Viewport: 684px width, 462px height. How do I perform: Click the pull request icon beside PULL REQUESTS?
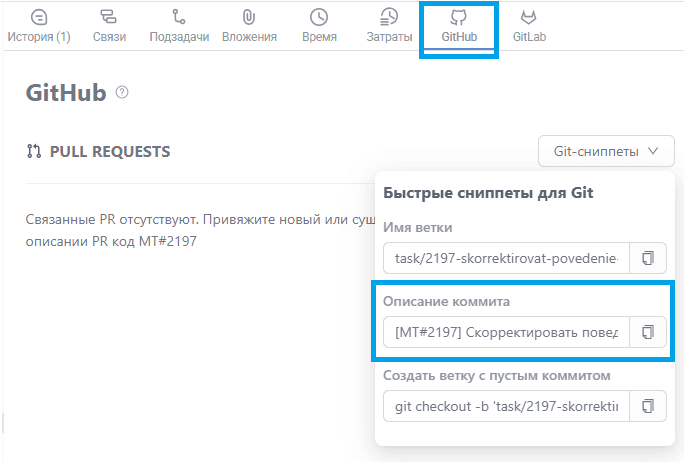pyautogui.click(x=34, y=151)
